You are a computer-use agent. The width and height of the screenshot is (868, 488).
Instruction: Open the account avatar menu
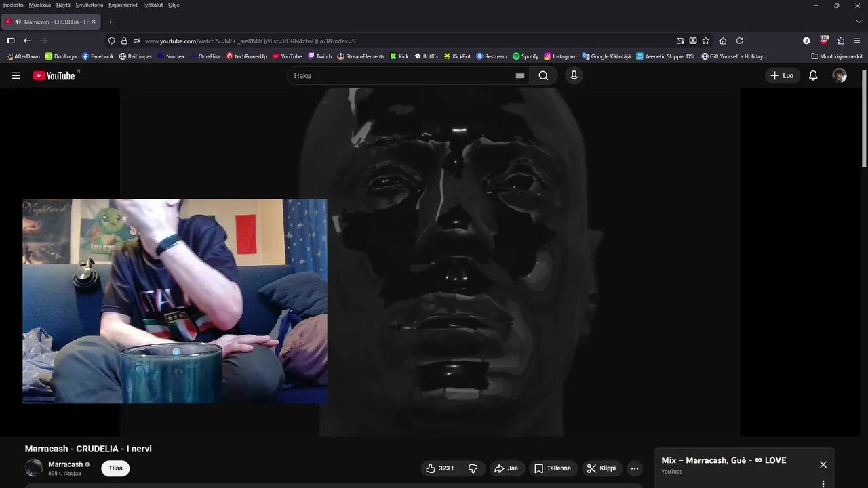pos(840,75)
